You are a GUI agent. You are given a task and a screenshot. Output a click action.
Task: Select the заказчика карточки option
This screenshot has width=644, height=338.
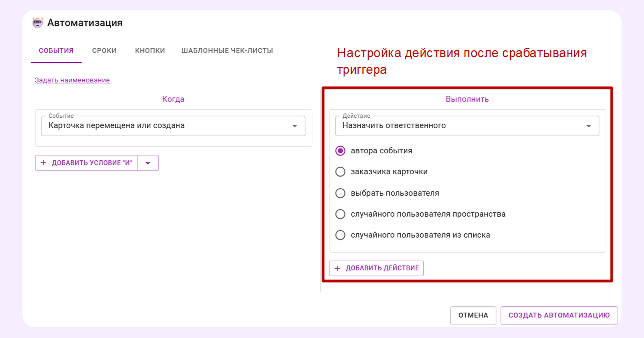point(340,172)
